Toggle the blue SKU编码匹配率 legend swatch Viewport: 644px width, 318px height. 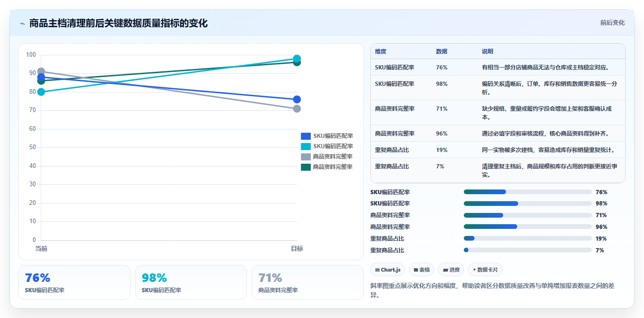click(306, 136)
